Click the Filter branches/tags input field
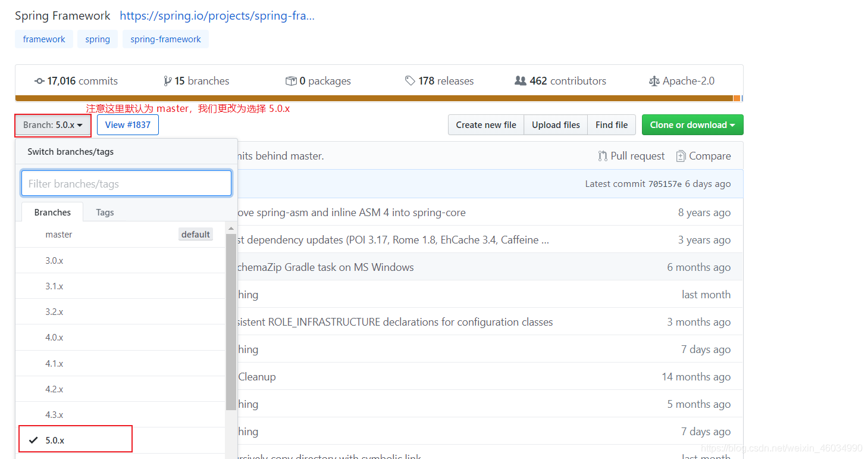The image size is (868, 459). (x=126, y=183)
